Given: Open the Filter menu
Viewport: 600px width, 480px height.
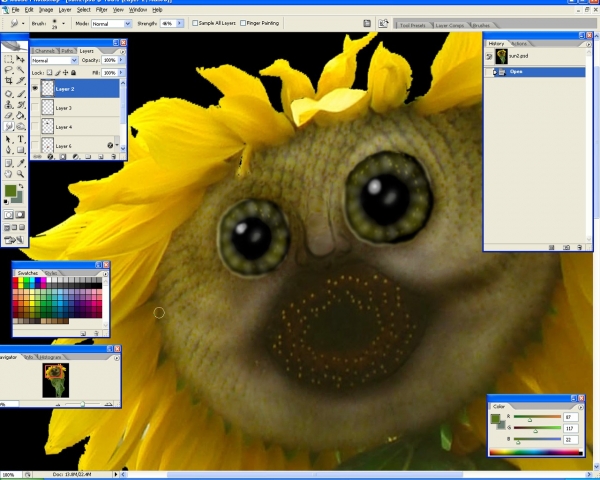Looking at the screenshot, I should [x=101, y=10].
